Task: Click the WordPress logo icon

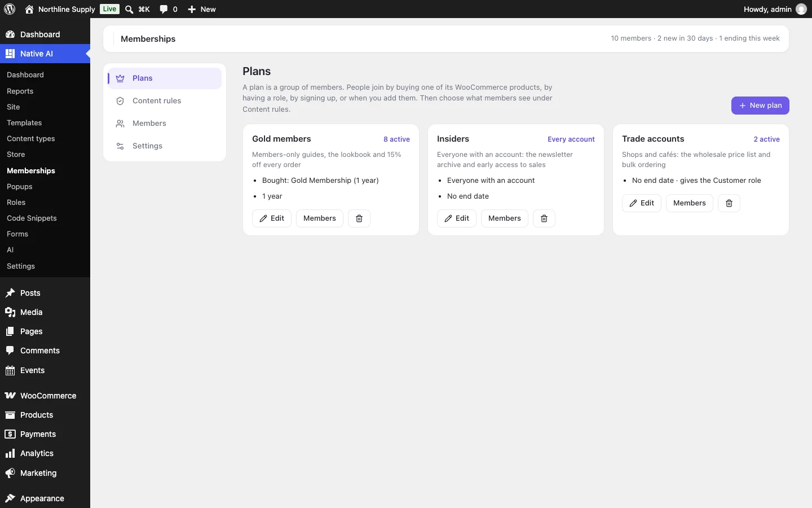Action: [x=10, y=9]
